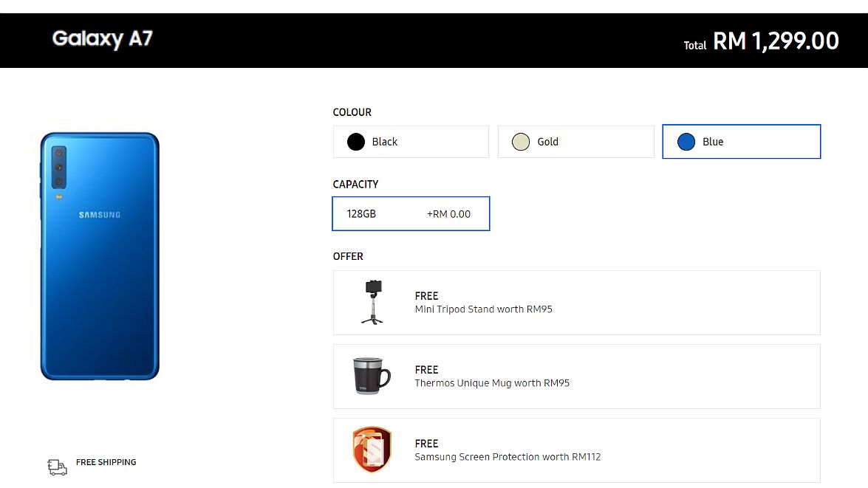
Task: Select the Blue colour option
Action: point(741,142)
